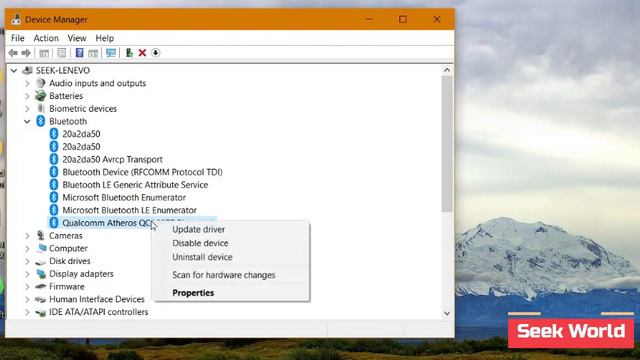Click the scrollbar down arrow

tap(447, 313)
